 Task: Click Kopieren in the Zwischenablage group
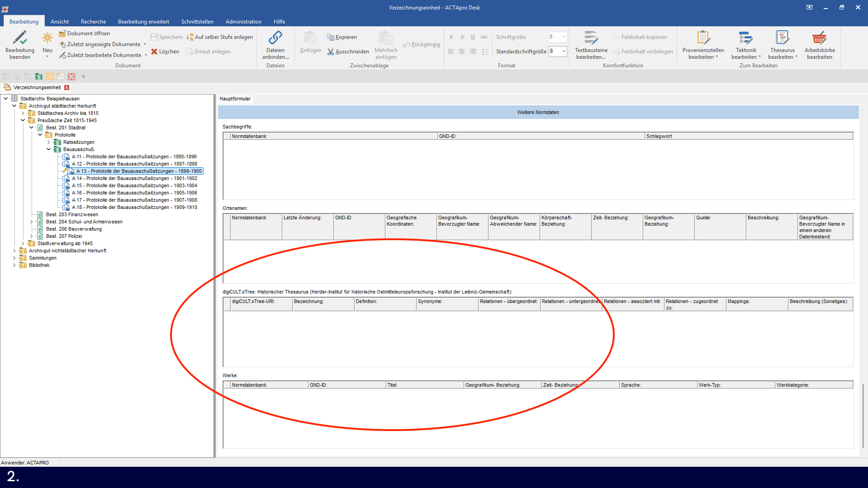(x=342, y=37)
